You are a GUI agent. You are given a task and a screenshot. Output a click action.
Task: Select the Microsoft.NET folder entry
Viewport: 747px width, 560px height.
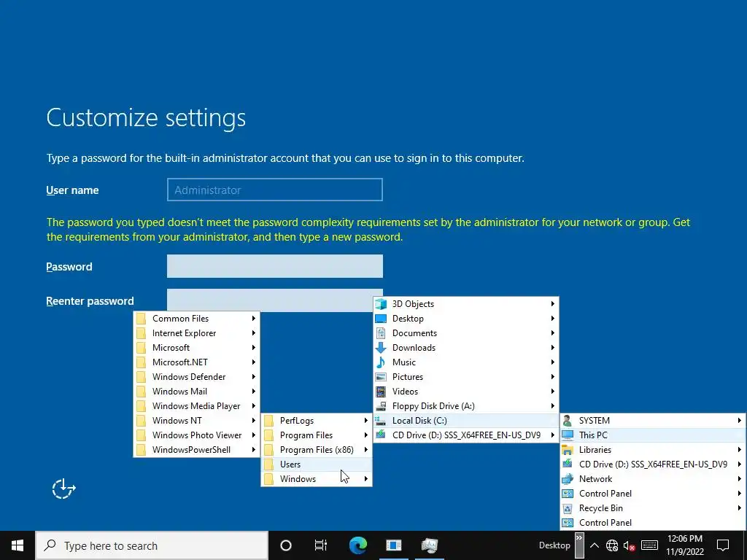[x=196, y=362]
